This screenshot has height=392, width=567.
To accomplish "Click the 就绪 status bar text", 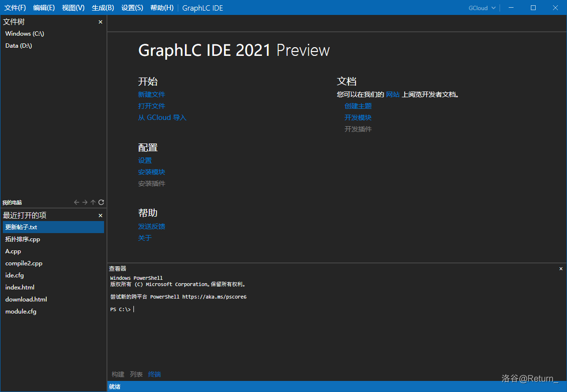I will (x=115, y=387).
